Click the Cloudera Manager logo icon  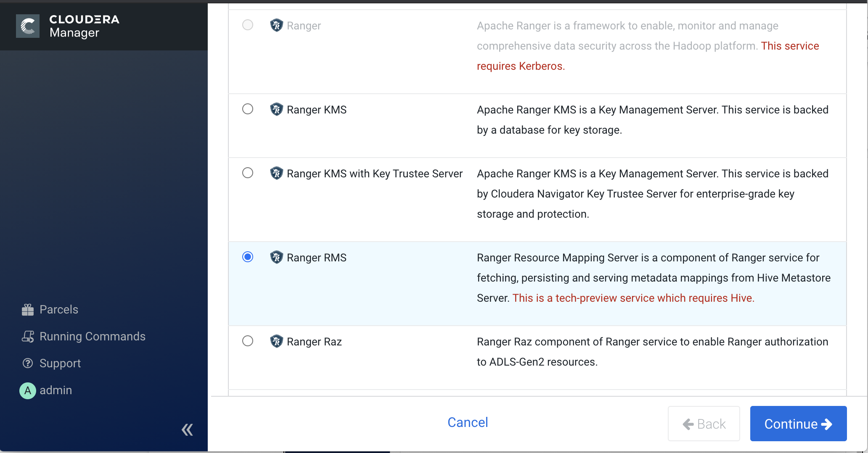coord(28,26)
